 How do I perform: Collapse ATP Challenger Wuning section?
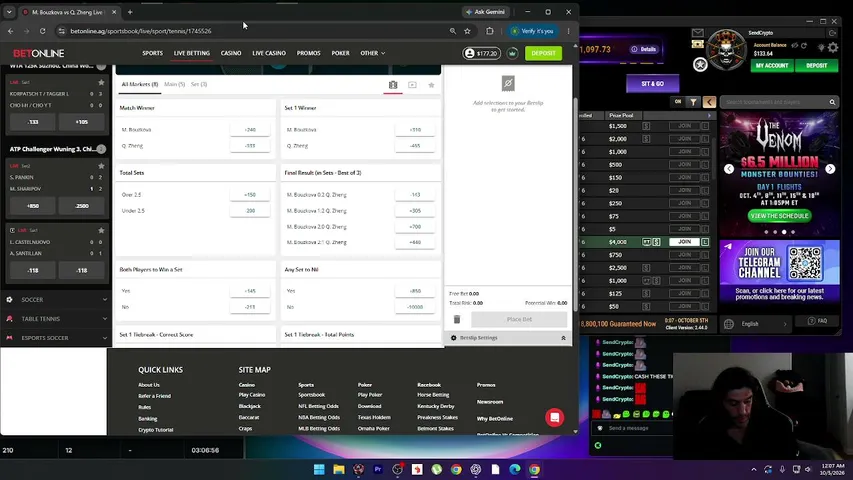(101, 149)
